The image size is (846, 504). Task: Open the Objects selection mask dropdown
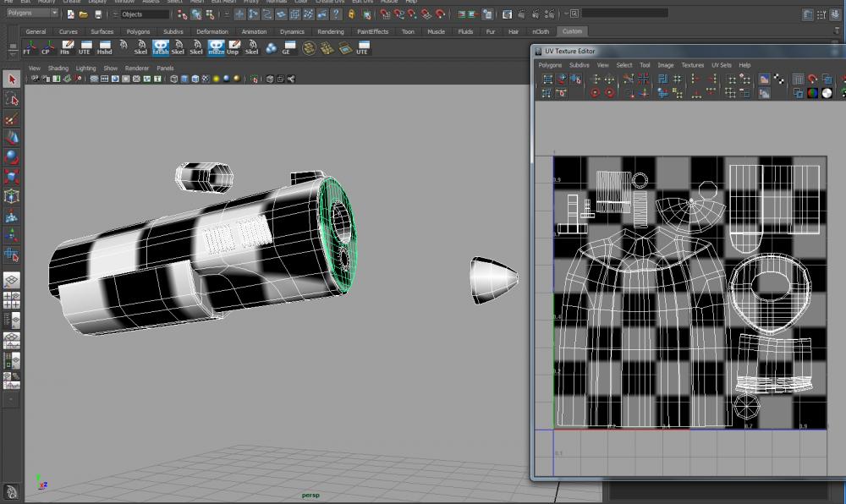[x=145, y=14]
